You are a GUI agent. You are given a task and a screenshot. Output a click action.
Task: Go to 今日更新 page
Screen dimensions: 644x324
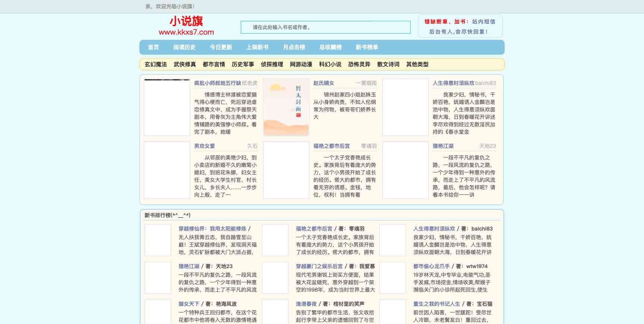pos(221,47)
